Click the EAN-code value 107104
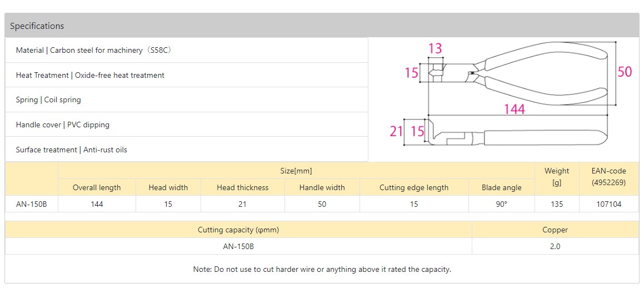Viewport: 644px width, 293px height. (x=609, y=204)
